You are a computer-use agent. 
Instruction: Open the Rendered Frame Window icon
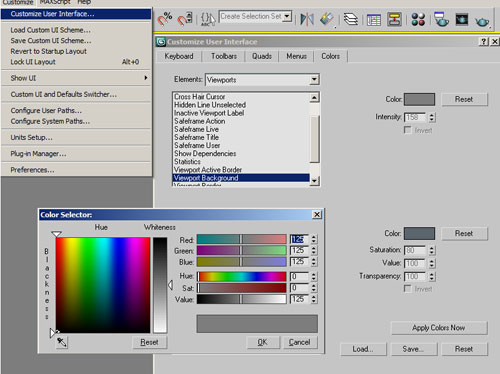pyautogui.click(x=462, y=20)
